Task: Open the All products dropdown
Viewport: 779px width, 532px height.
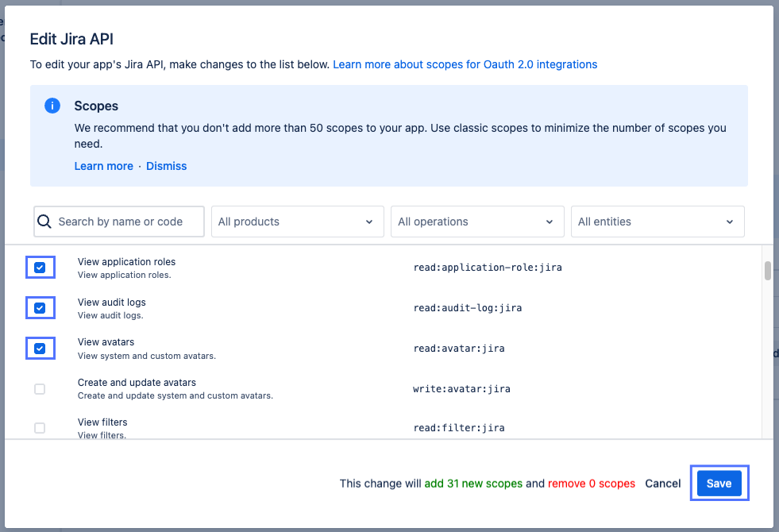Action: click(298, 222)
